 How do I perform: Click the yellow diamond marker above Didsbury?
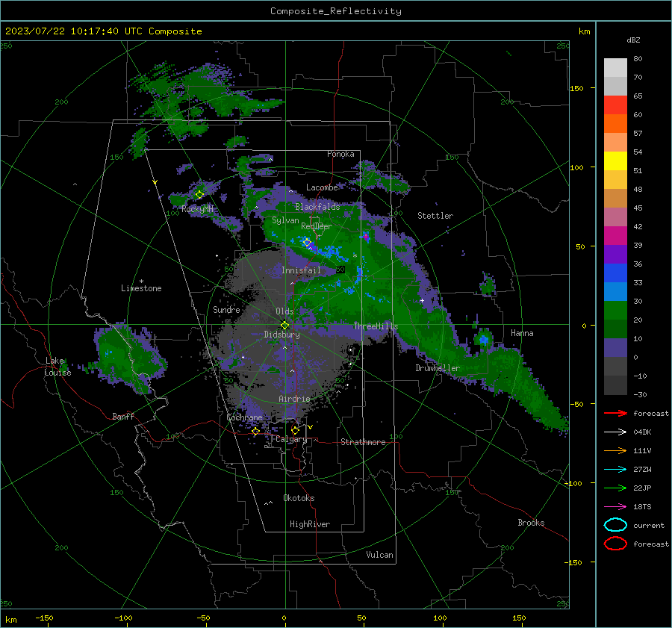284,326
